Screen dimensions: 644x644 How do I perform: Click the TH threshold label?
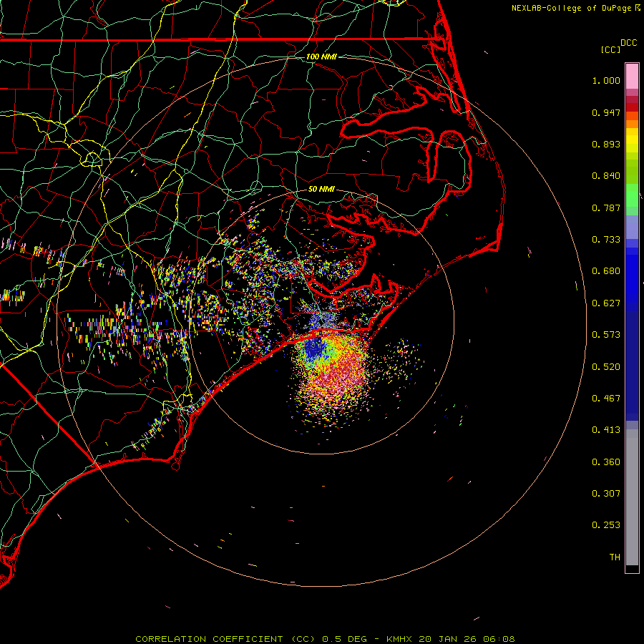[x=615, y=557]
